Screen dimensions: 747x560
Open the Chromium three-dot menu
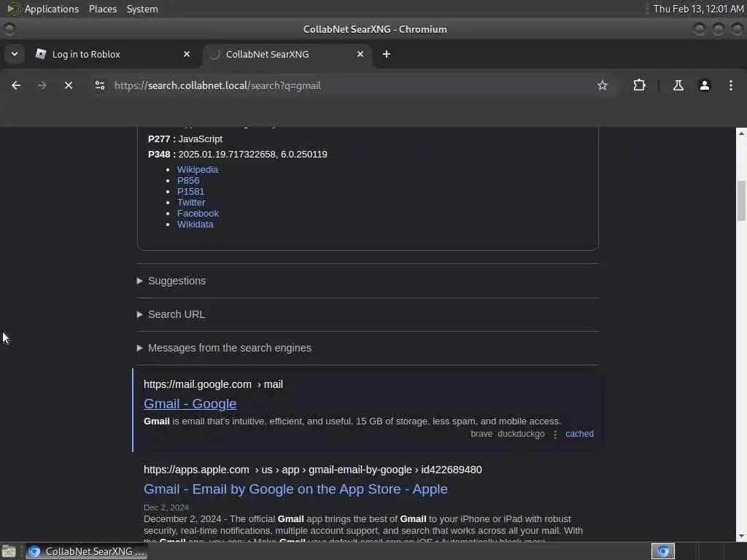[731, 86]
